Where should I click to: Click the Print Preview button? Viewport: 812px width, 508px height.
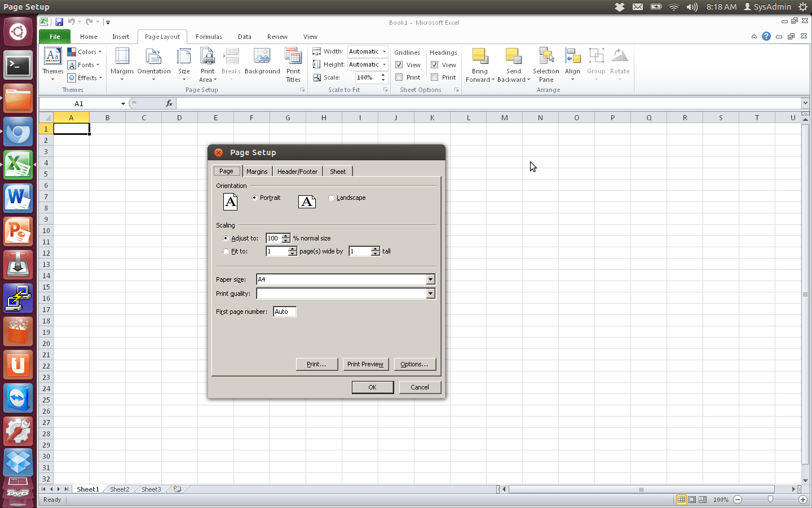[365, 364]
